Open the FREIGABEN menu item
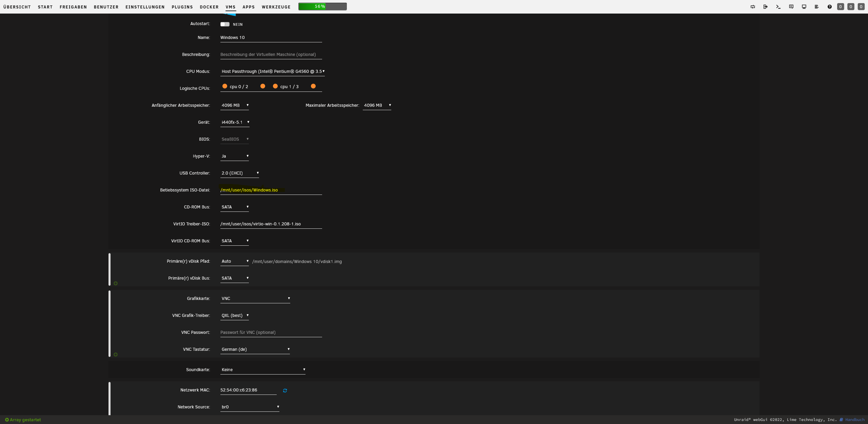Screen dimensions: 868x424 (73, 7)
